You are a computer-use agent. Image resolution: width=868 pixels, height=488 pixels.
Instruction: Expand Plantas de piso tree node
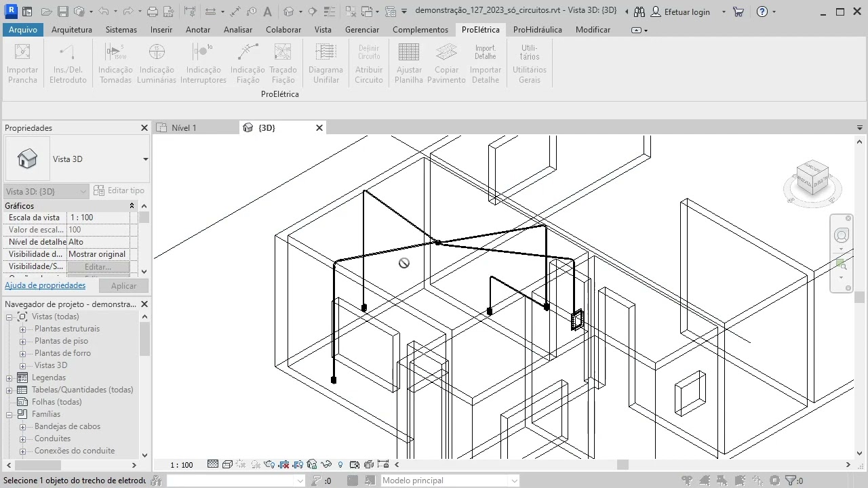[22, 341]
